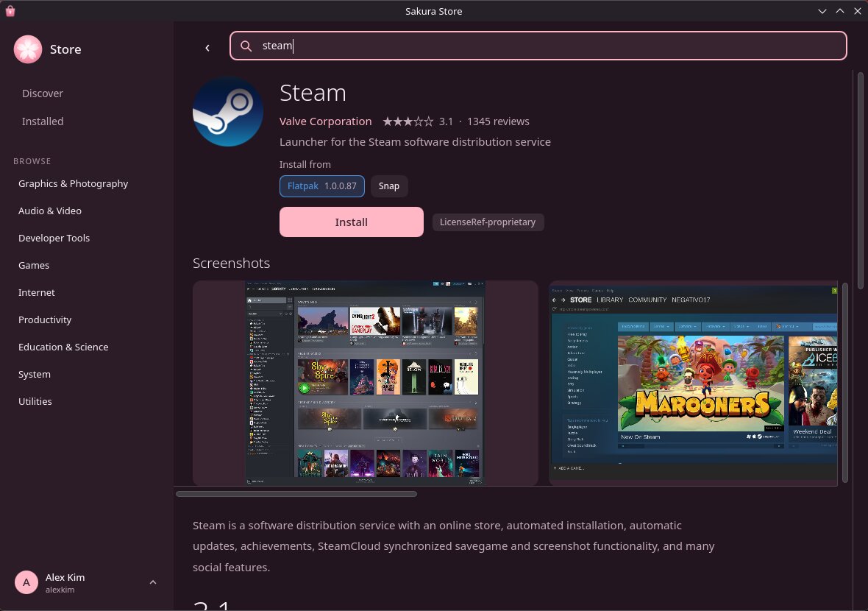
Task: Click the main page vertical scrollbar
Action: tap(860, 180)
